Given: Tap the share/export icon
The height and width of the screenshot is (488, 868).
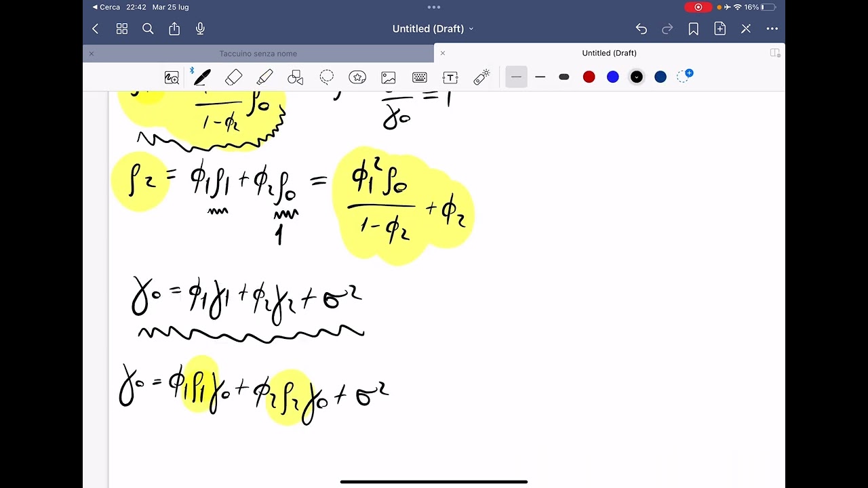Looking at the screenshot, I should pos(174,28).
